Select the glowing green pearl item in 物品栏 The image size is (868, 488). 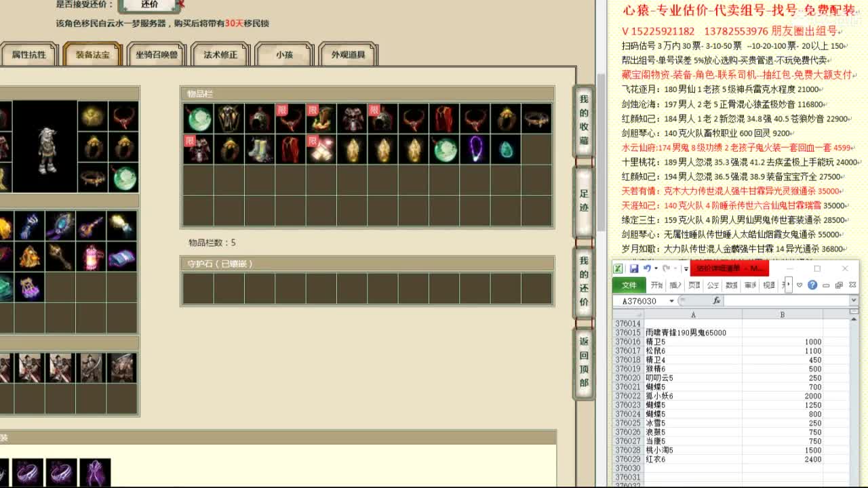tap(198, 118)
